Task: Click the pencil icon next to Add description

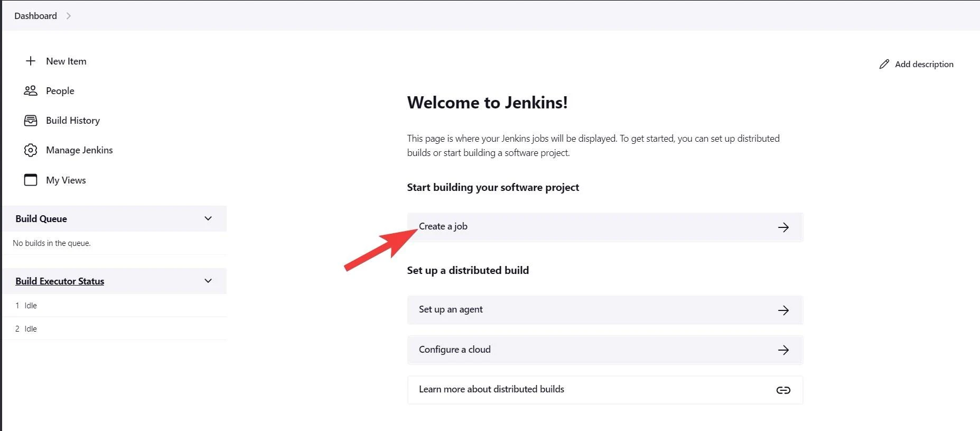Action: [x=884, y=63]
